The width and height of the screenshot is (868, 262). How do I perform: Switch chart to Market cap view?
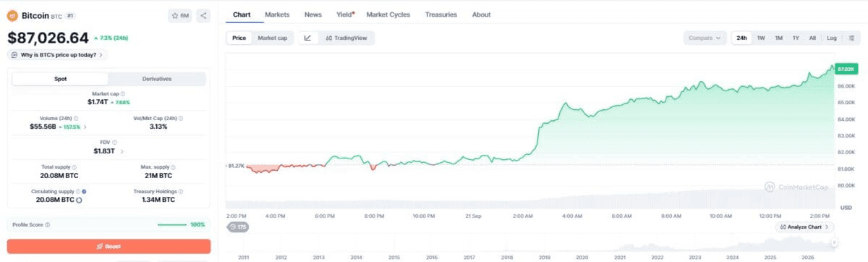pyautogui.click(x=273, y=38)
